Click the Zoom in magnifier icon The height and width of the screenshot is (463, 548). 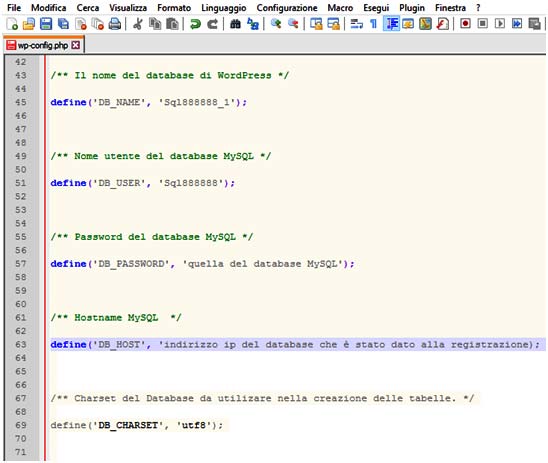pyautogui.click(x=276, y=24)
